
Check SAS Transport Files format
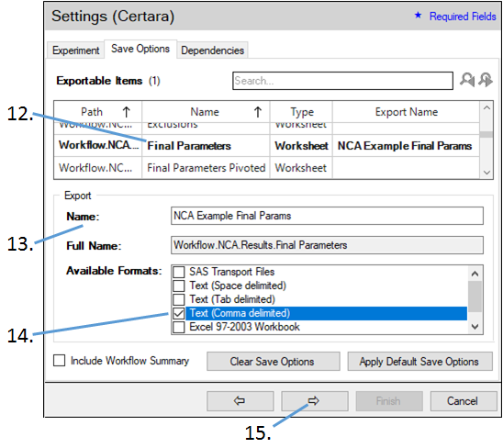[179, 272]
